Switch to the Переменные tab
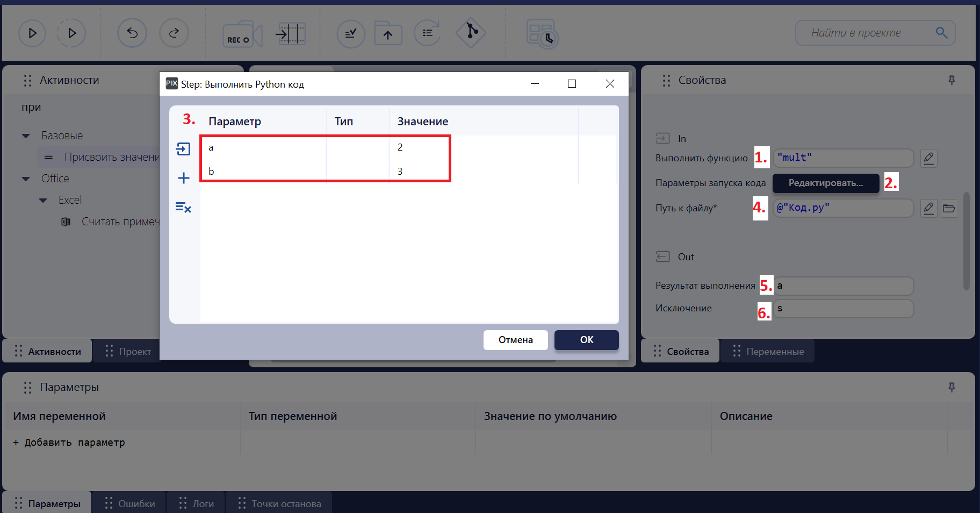 (767, 351)
